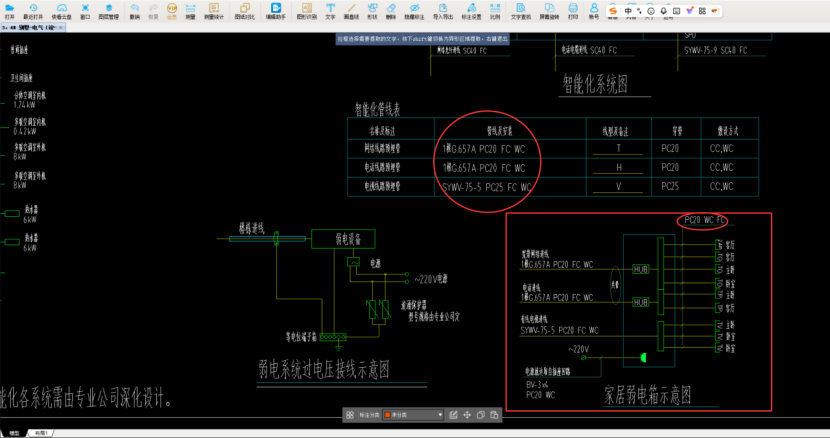Screen dimensions: 830x438
Task: Toggle Sogou Chinese input mode indicator
Action: [x=628, y=11]
